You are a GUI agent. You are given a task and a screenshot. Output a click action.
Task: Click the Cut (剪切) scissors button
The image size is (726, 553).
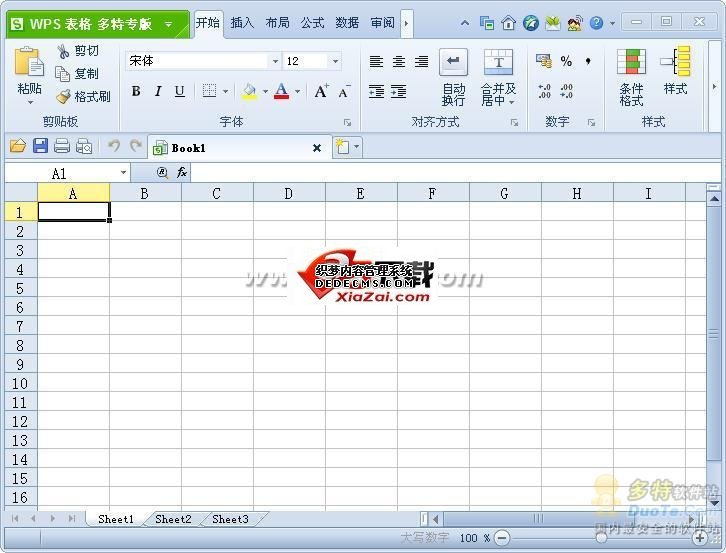tap(78, 51)
